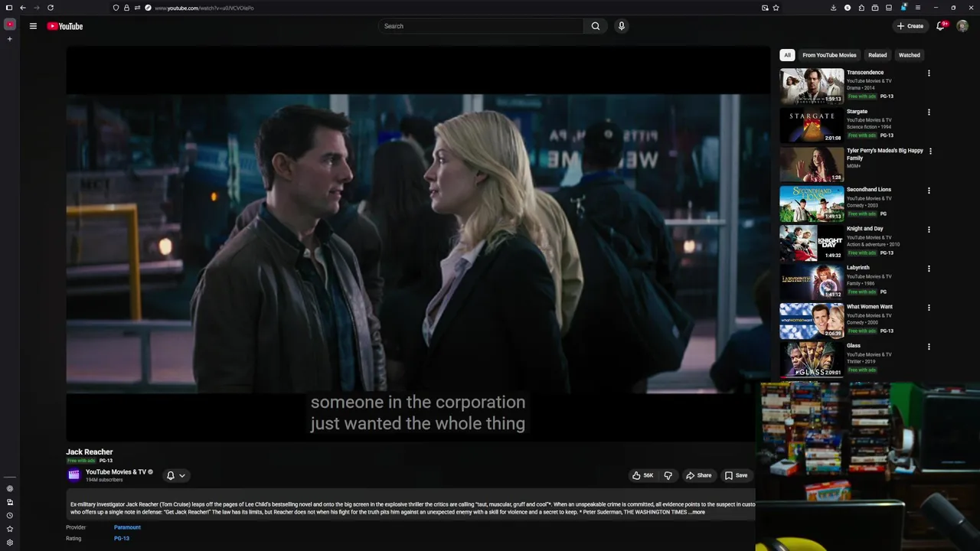Open the Knight and Day thumbnail

(812, 242)
